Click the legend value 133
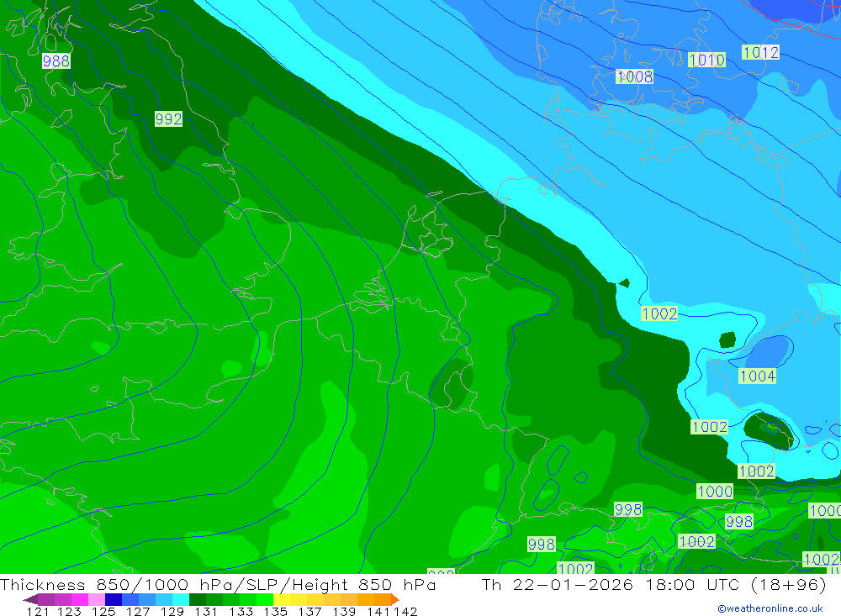 tap(241, 611)
